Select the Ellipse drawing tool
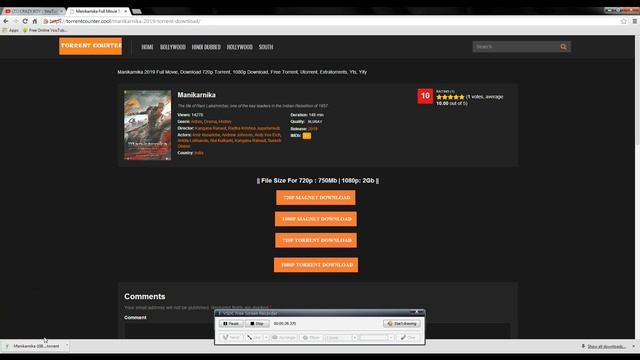640x360 pixels. 311,338
